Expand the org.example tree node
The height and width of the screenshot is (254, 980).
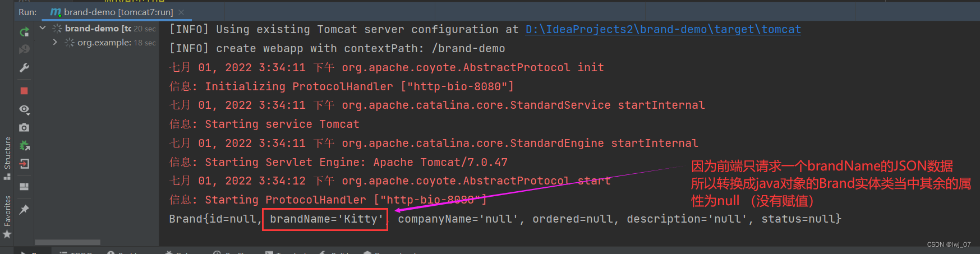pyautogui.click(x=54, y=42)
